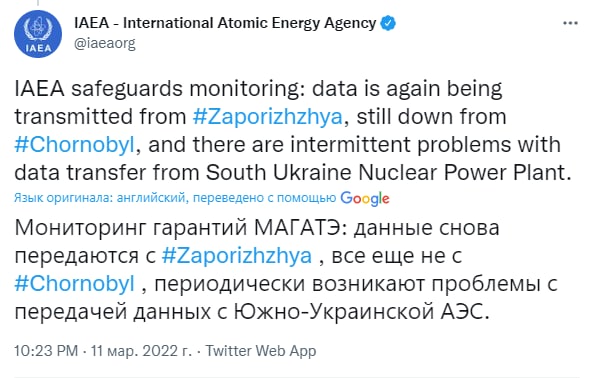Viewport: 592px width, 378px height.
Task: Open the Twitter Web App source link
Action: (261, 351)
